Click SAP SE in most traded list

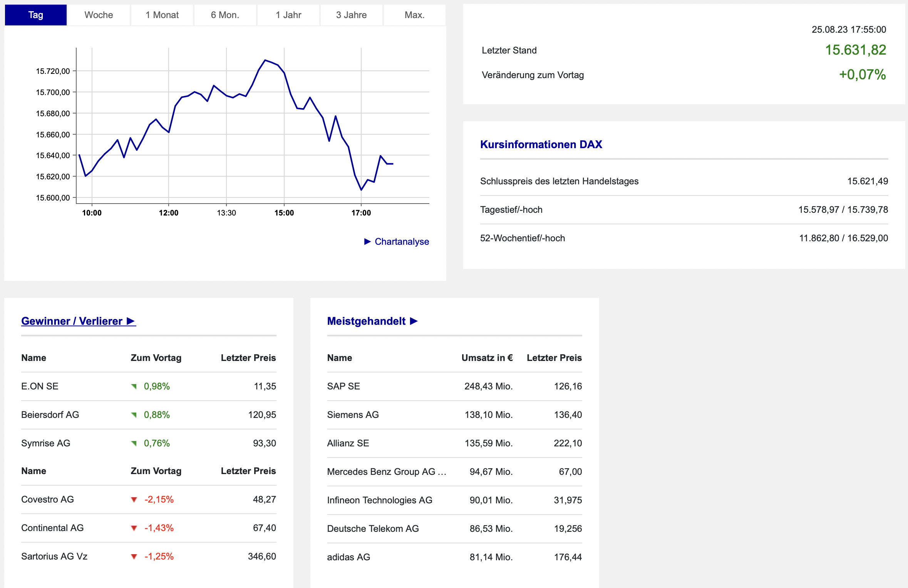343,386
